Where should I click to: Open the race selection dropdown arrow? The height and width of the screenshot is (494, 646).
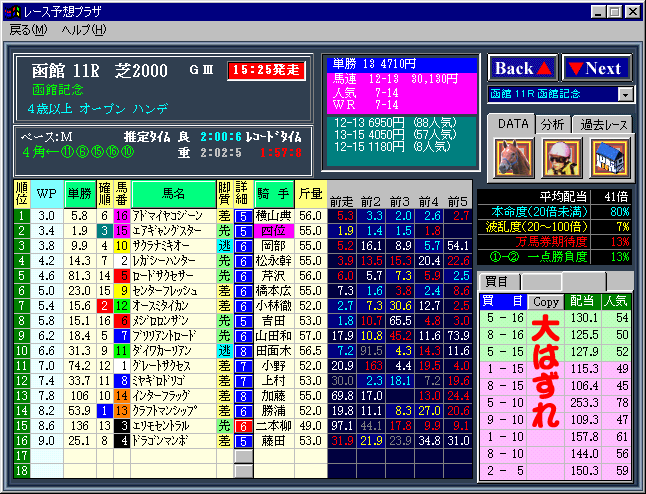click(626, 94)
